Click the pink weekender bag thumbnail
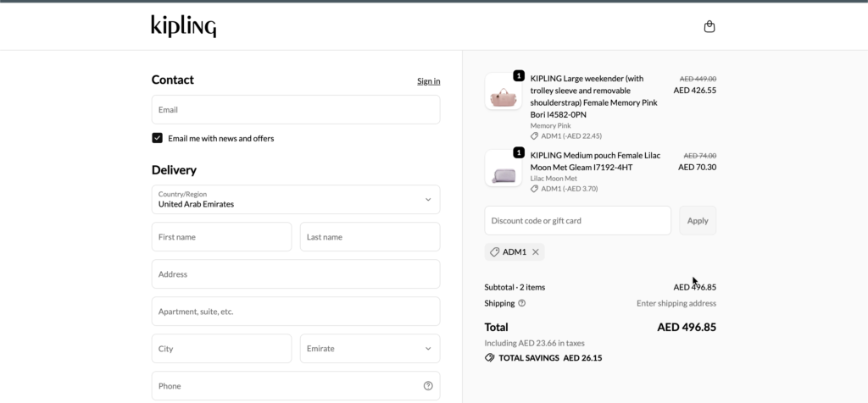The image size is (868, 403). pos(504,91)
